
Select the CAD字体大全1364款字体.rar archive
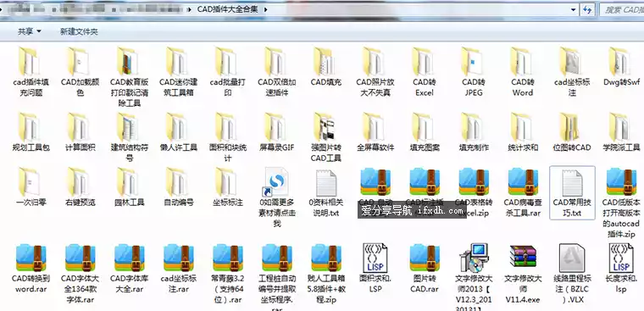coord(80,274)
